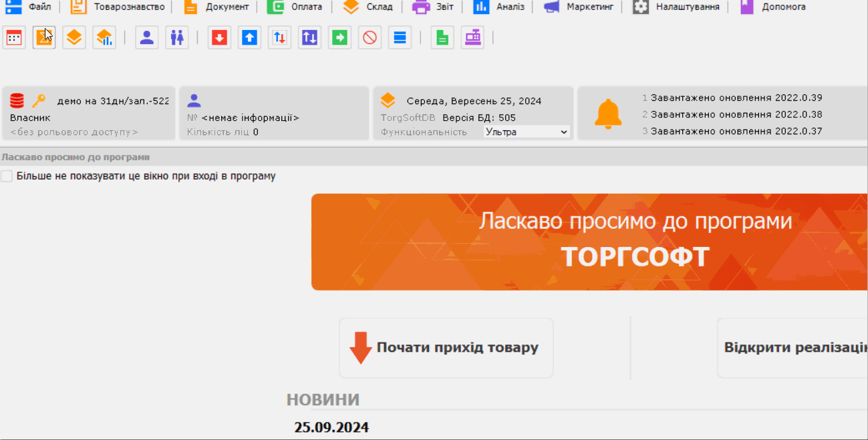Open the Склад menu

[x=368, y=7]
